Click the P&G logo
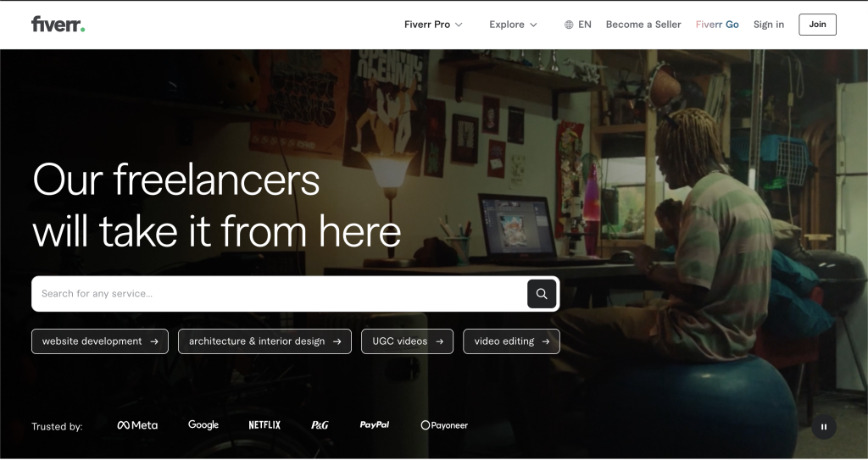Screen dimensions: 868x460 click(320, 425)
